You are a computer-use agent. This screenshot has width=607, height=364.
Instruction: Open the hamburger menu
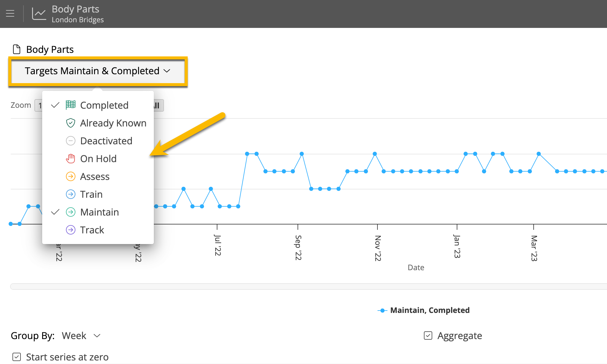pyautogui.click(x=10, y=13)
